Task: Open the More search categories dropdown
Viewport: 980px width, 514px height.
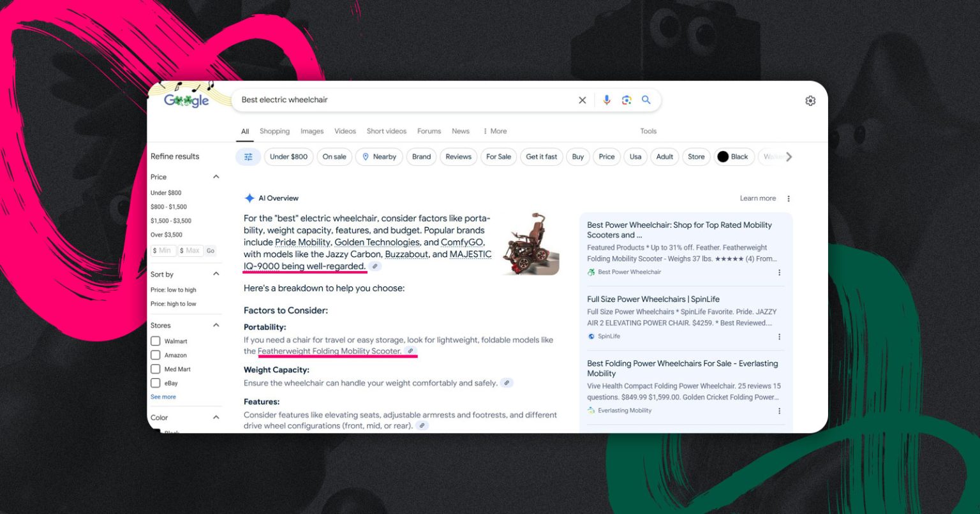Action: tap(494, 131)
